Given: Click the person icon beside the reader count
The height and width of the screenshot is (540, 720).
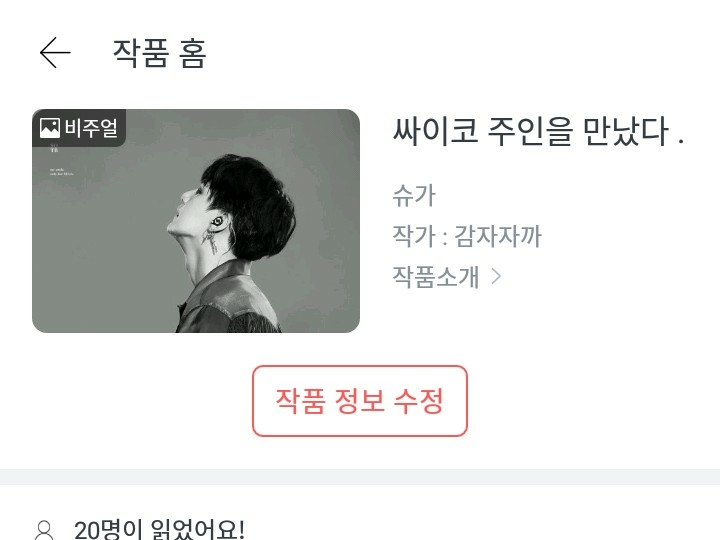Looking at the screenshot, I should [x=44, y=530].
